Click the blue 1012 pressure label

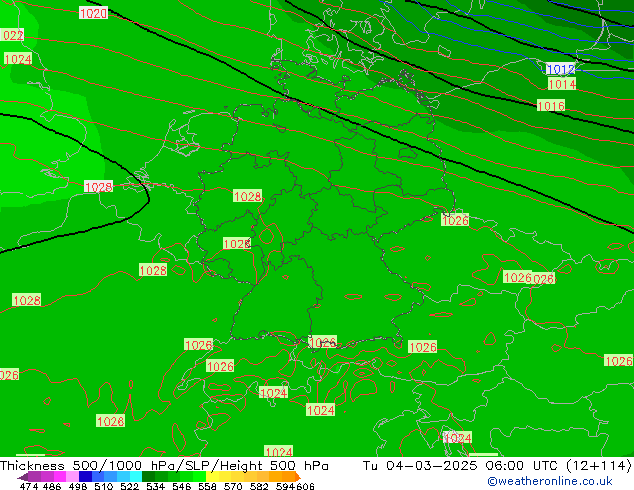tap(560, 69)
